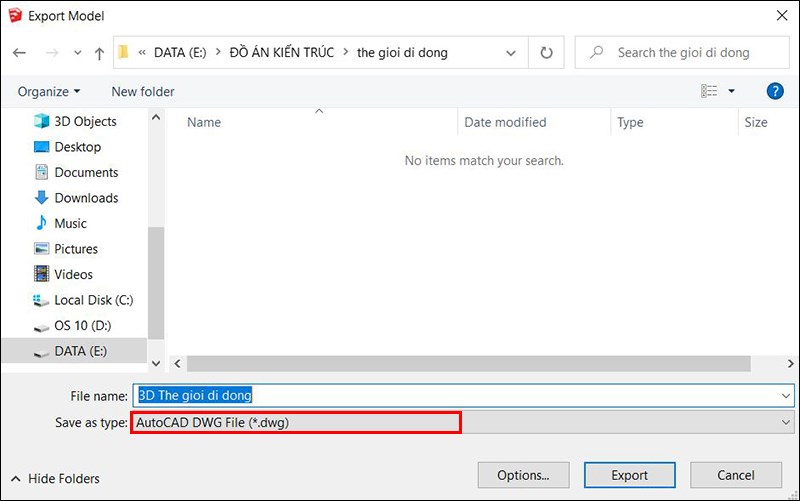Select DATA (E:) in the address path
Image resolution: width=800 pixels, height=501 pixels.
coord(180,53)
